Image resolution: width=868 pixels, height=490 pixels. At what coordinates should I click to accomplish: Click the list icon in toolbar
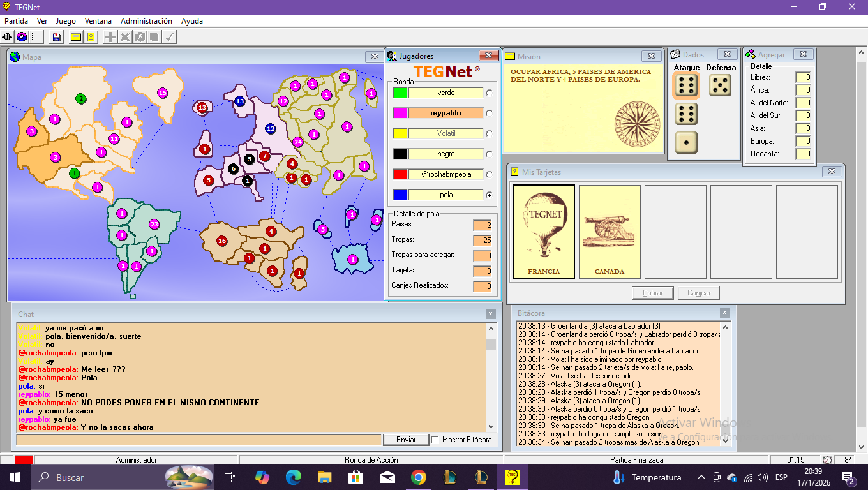[x=36, y=37]
